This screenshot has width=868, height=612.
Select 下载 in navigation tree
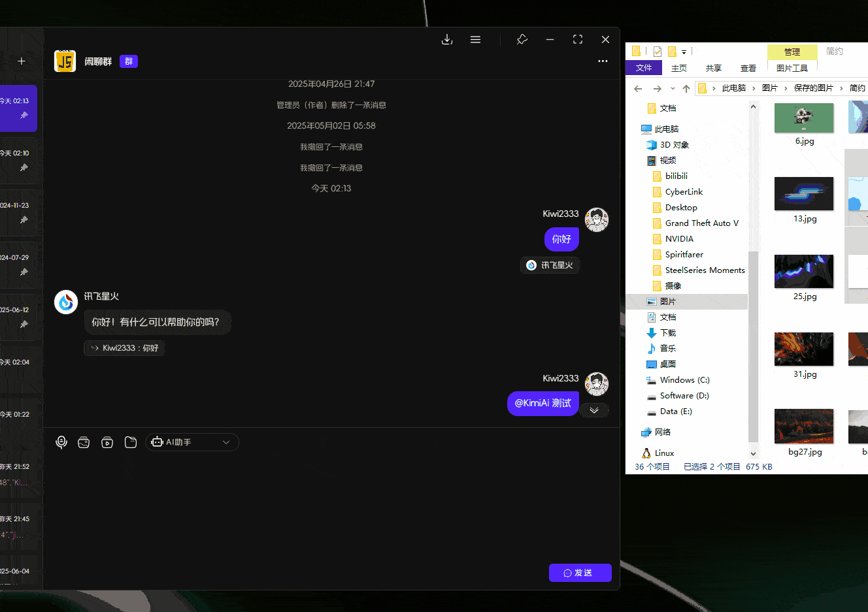(x=668, y=333)
